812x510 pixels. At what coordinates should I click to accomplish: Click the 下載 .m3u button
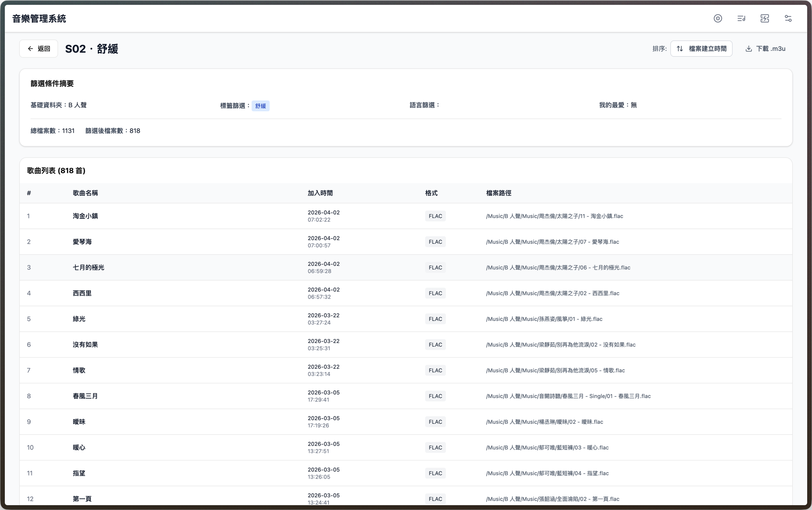point(765,49)
